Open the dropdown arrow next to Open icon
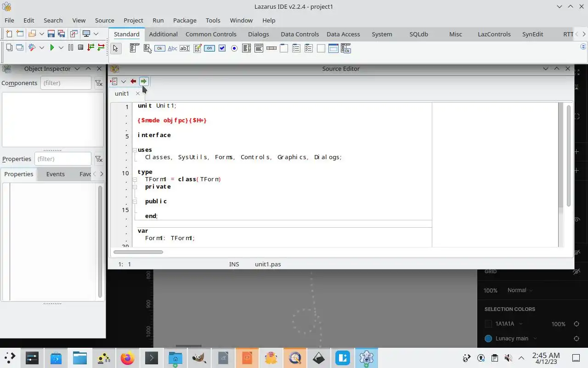 [x=41, y=34]
